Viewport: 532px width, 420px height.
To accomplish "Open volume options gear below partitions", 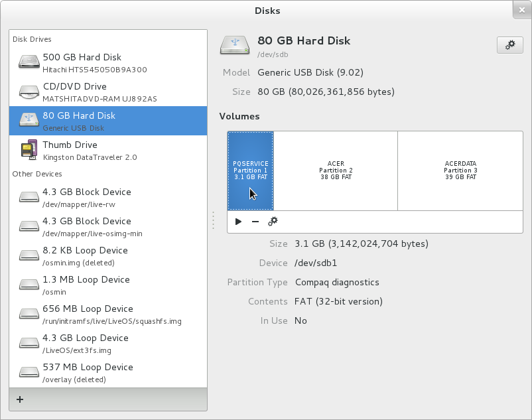I will click(x=273, y=222).
